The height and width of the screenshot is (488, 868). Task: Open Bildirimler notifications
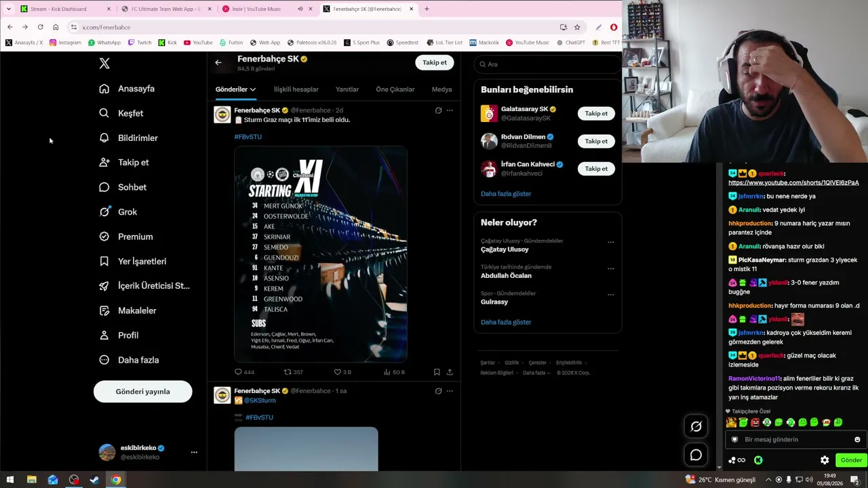[x=128, y=138]
